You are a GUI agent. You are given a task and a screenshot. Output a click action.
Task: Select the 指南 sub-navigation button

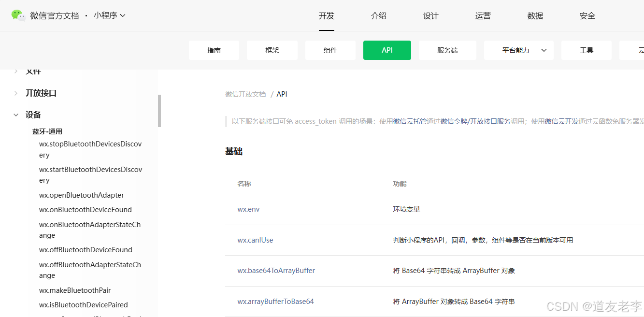click(x=214, y=50)
